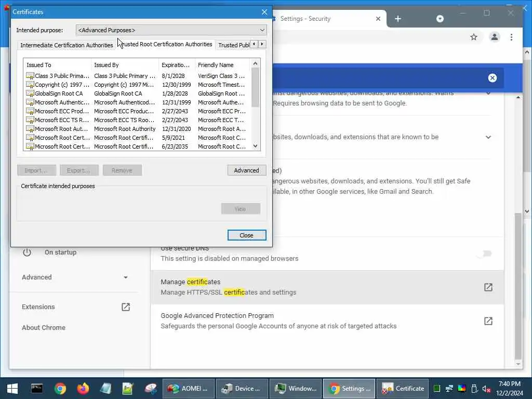Switch to the AOMEI taskbar window

pos(189,389)
